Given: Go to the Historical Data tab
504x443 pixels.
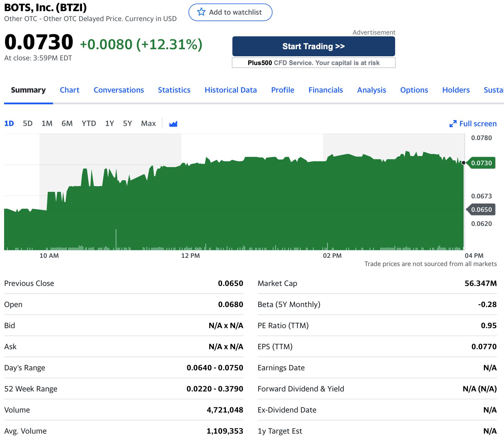Looking at the screenshot, I should tap(231, 90).
